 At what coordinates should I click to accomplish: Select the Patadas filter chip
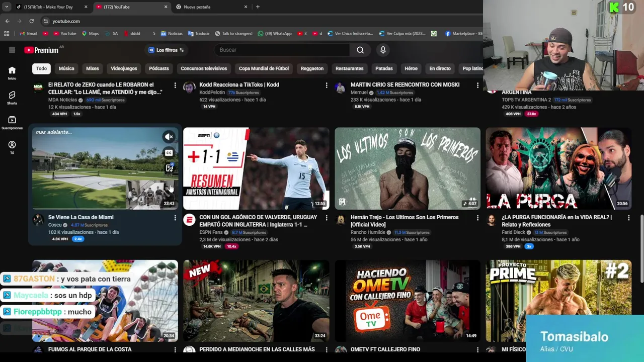pyautogui.click(x=384, y=68)
